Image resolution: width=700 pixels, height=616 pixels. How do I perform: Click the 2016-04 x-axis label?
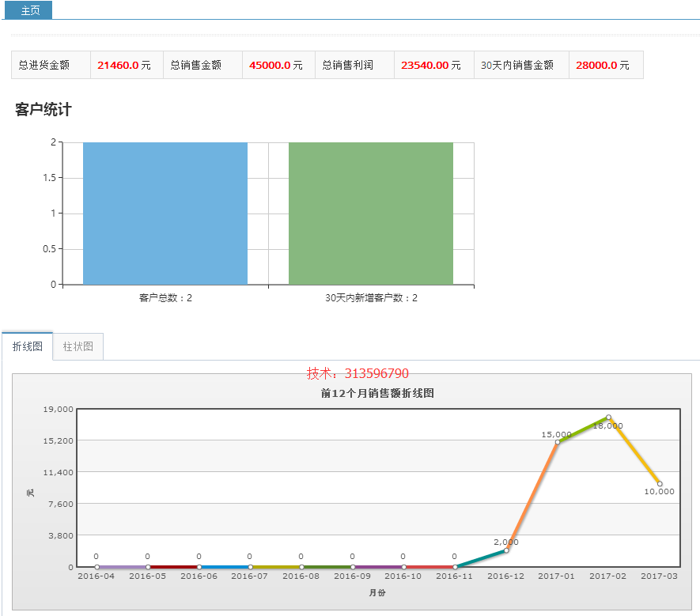(x=96, y=576)
